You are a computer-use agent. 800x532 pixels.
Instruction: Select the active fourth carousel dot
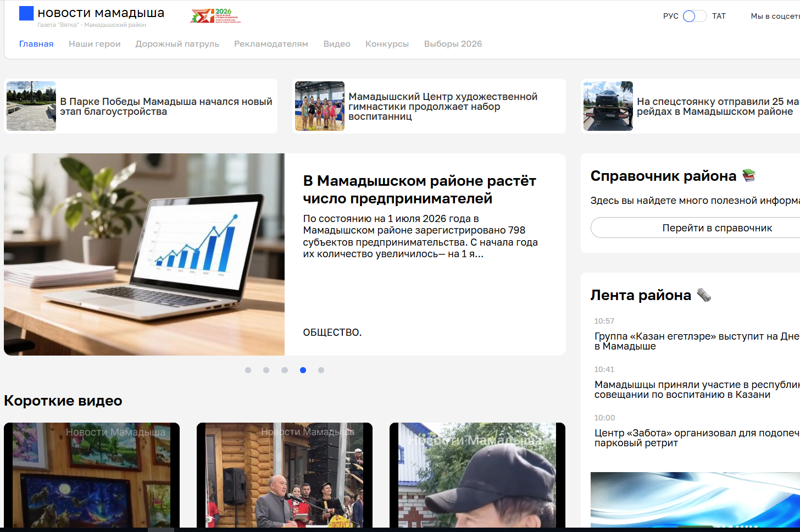[x=303, y=370]
